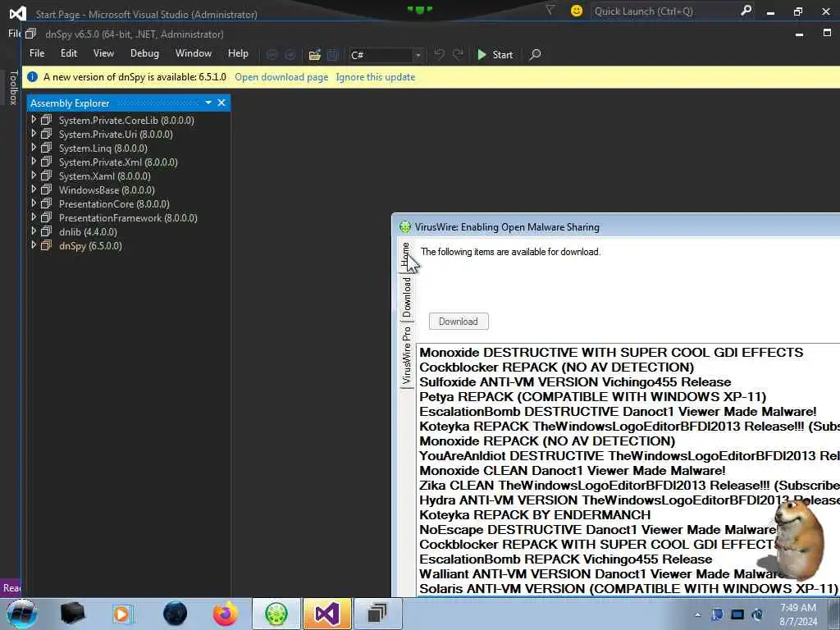Click the Quick Launch magnifier icon
The width and height of the screenshot is (840, 630).
coord(746,10)
